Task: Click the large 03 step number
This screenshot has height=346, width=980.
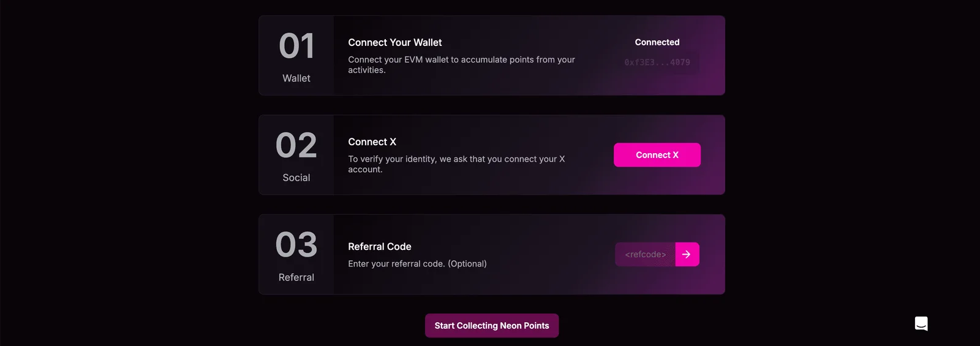Action: (x=296, y=245)
